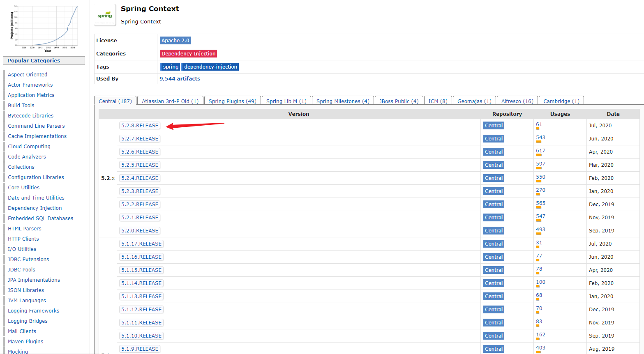Screen dimensions: 644x354
Task: Open the Cloud Computing category
Action: click(29, 147)
